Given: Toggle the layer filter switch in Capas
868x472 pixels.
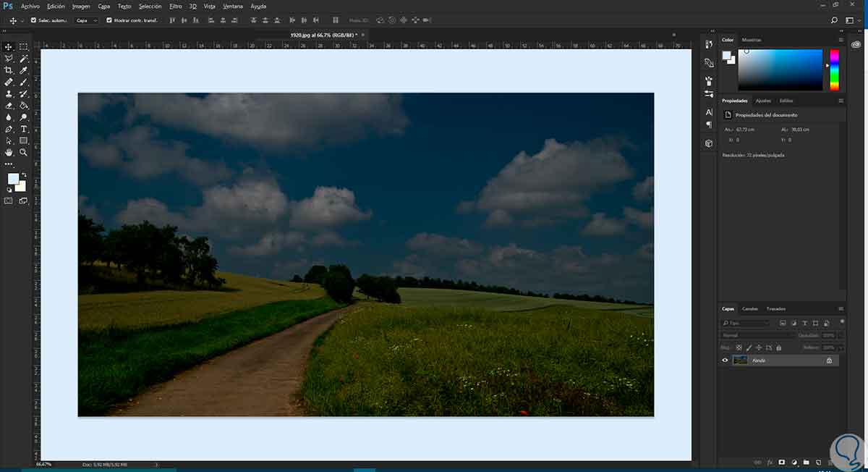Looking at the screenshot, I should click(841, 321).
